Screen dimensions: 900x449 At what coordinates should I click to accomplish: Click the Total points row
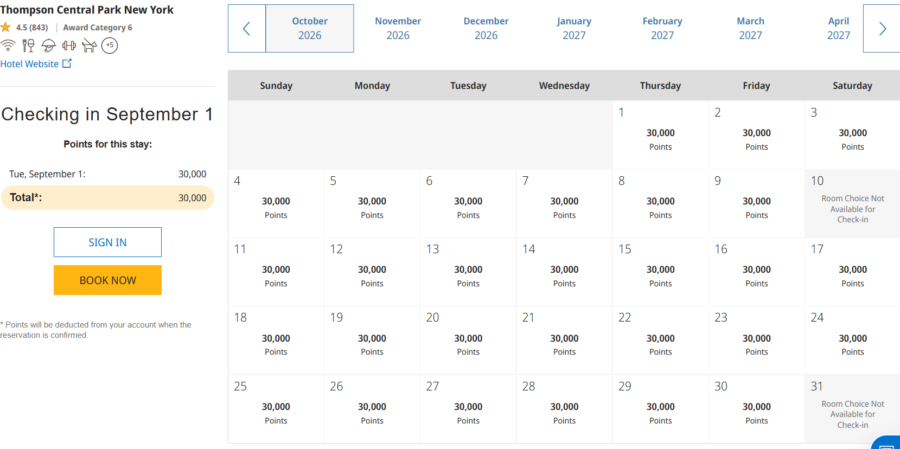click(108, 198)
